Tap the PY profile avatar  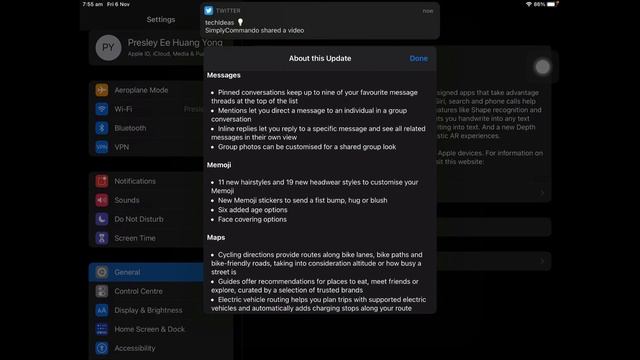tap(108, 48)
